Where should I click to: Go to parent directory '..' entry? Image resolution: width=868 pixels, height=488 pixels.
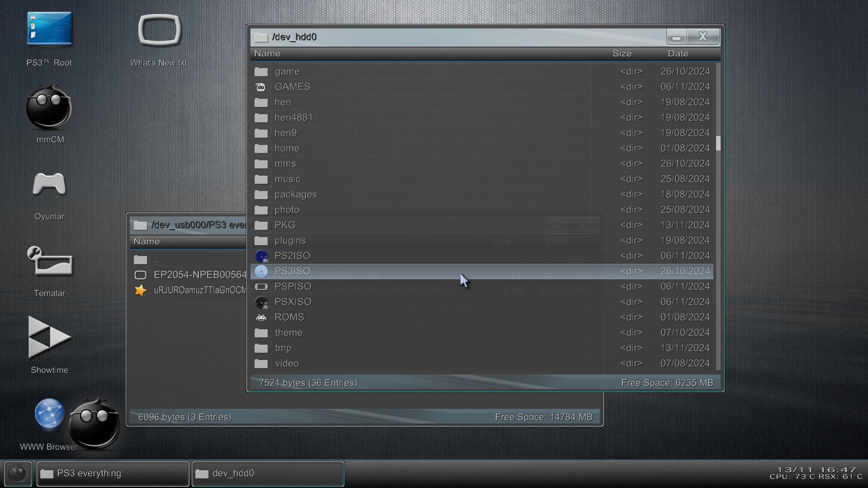point(156,260)
